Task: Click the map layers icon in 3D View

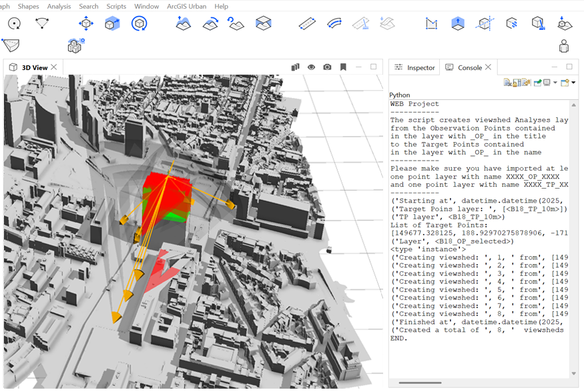Action: [x=295, y=67]
